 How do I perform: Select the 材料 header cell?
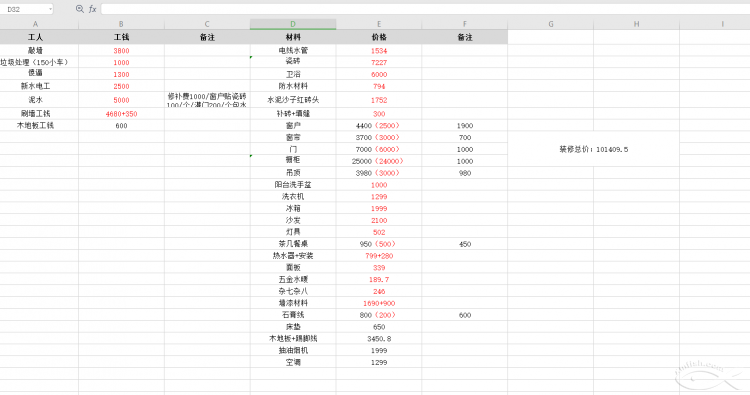293,37
